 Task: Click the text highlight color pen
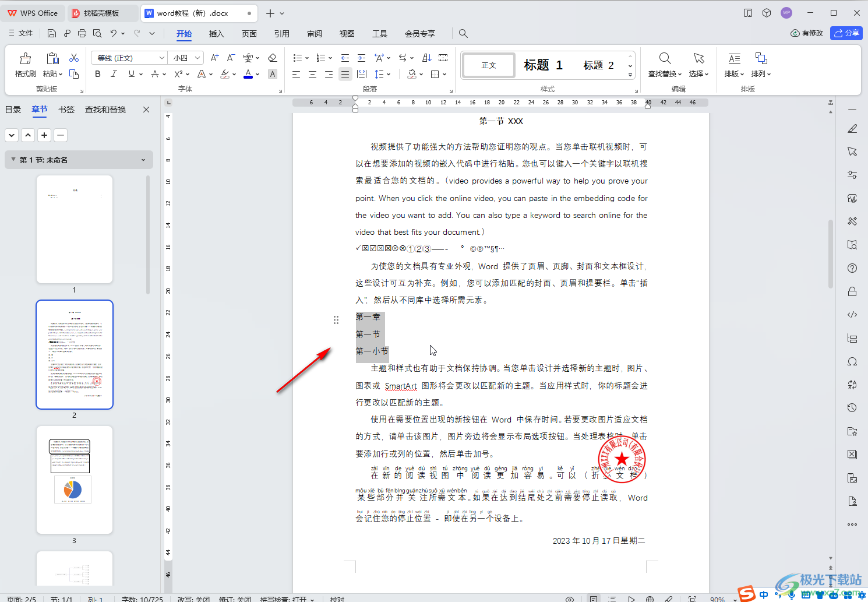[x=225, y=74]
